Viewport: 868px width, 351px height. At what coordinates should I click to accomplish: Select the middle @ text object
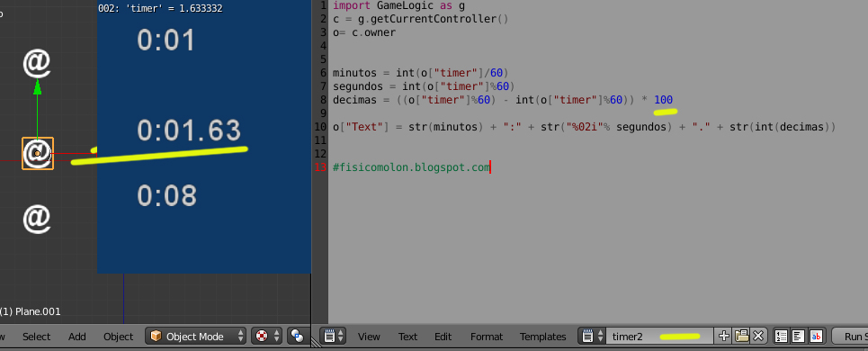point(37,153)
